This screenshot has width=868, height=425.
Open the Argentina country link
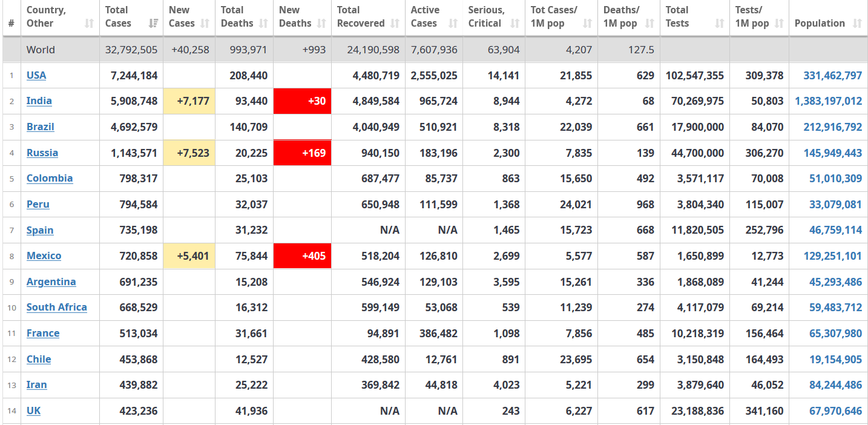click(x=51, y=282)
